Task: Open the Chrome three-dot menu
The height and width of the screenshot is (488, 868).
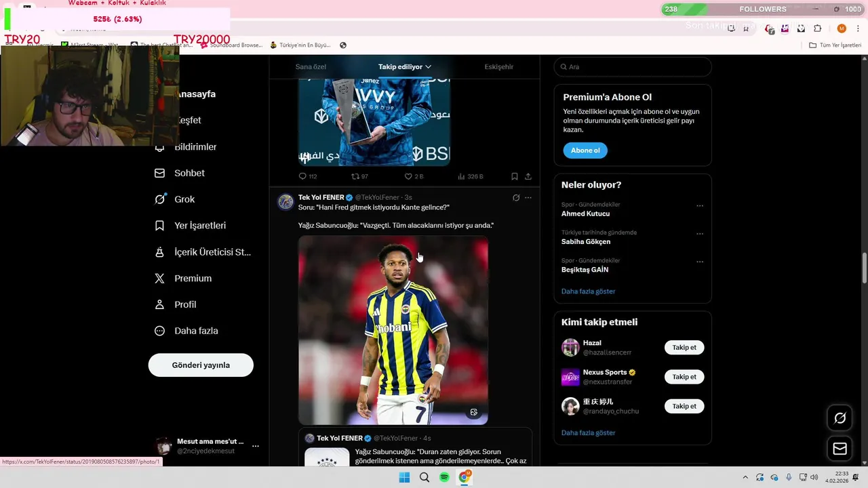Action: point(858,28)
